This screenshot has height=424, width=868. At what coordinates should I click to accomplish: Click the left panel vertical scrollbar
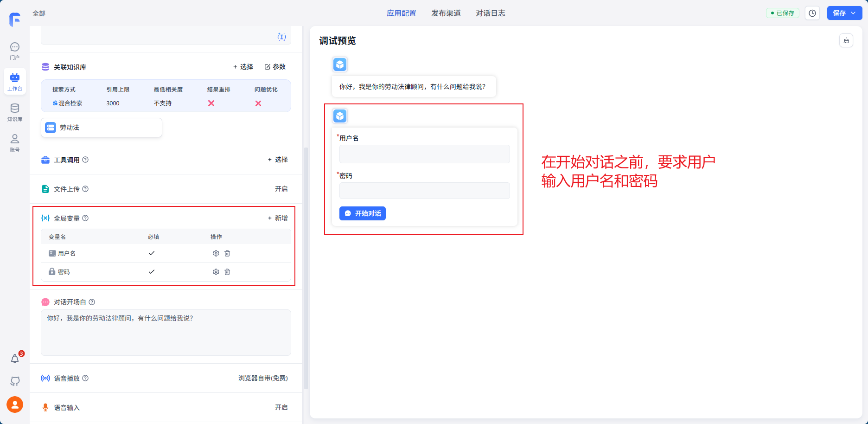pos(306,268)
